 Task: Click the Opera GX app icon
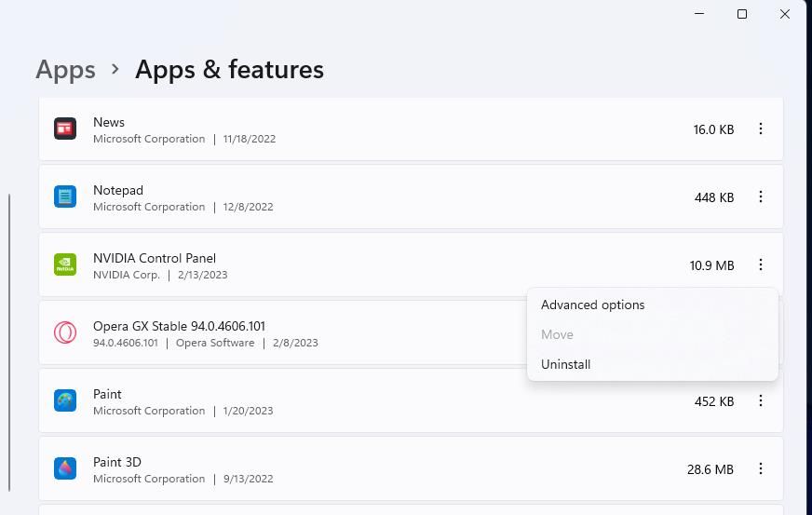pos(64,332)
